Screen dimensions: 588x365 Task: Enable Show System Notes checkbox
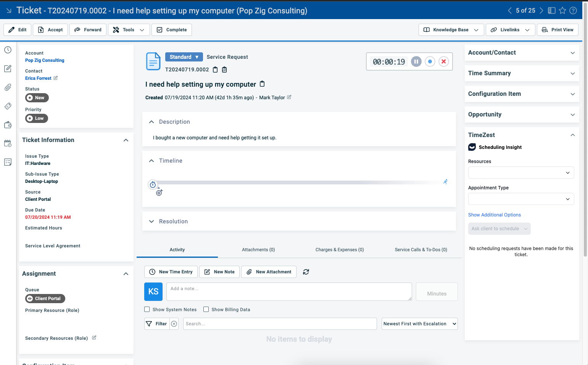[x=147, y=310]
